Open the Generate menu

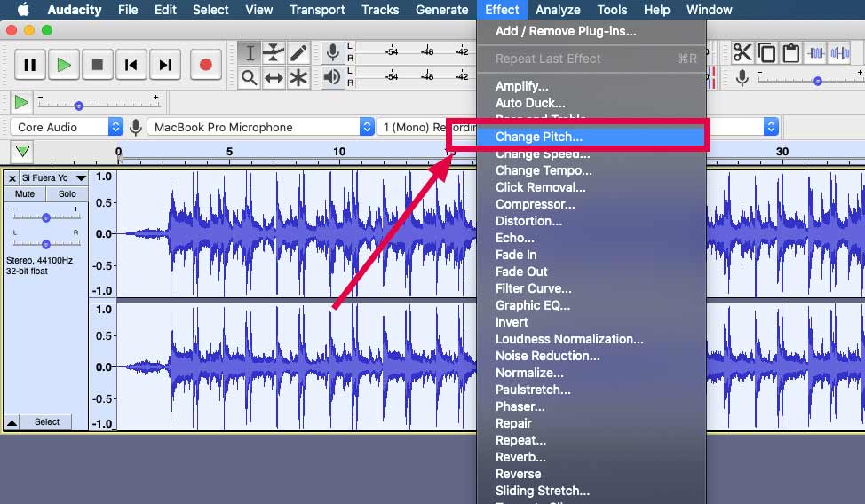(442, 10)
